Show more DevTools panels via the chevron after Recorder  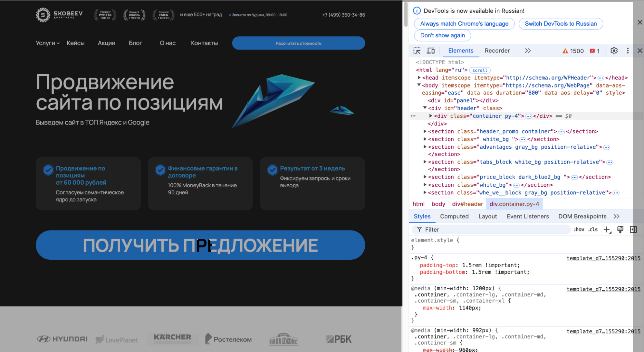point(528,51)
